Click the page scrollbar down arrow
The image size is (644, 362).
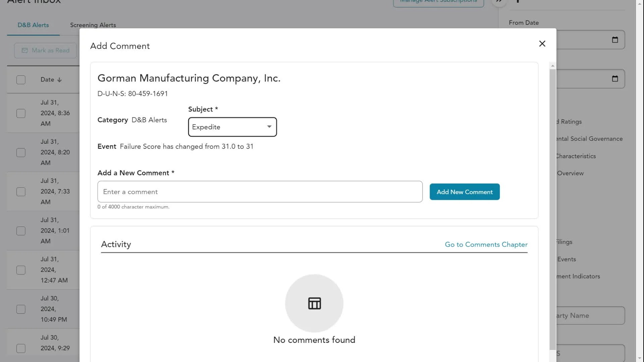pyautogui.click(x=640, y=358)
